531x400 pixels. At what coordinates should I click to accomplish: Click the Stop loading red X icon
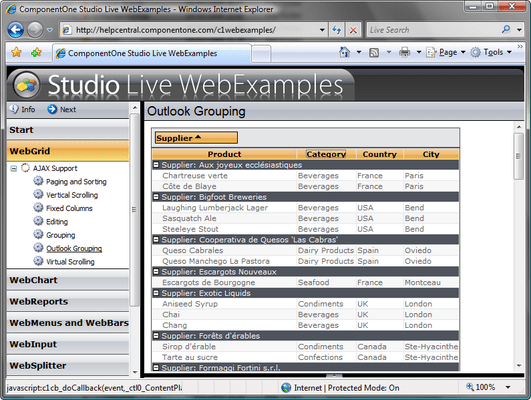point(353,30)
